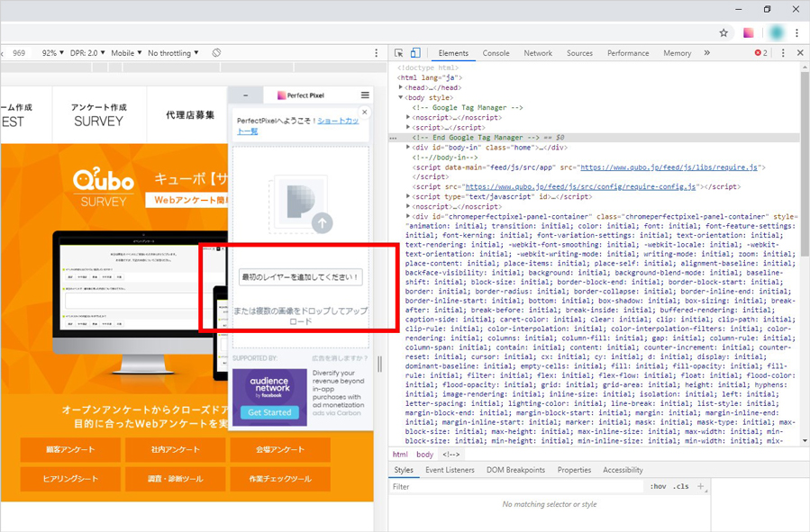Click the 社内アンケート button
Image resolution: width=810 pixels, height=532 pixels.
[x=176, y=450]
